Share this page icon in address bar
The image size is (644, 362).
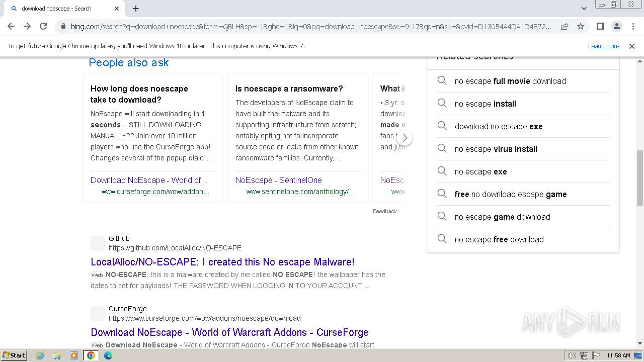(x=565, y=26)
